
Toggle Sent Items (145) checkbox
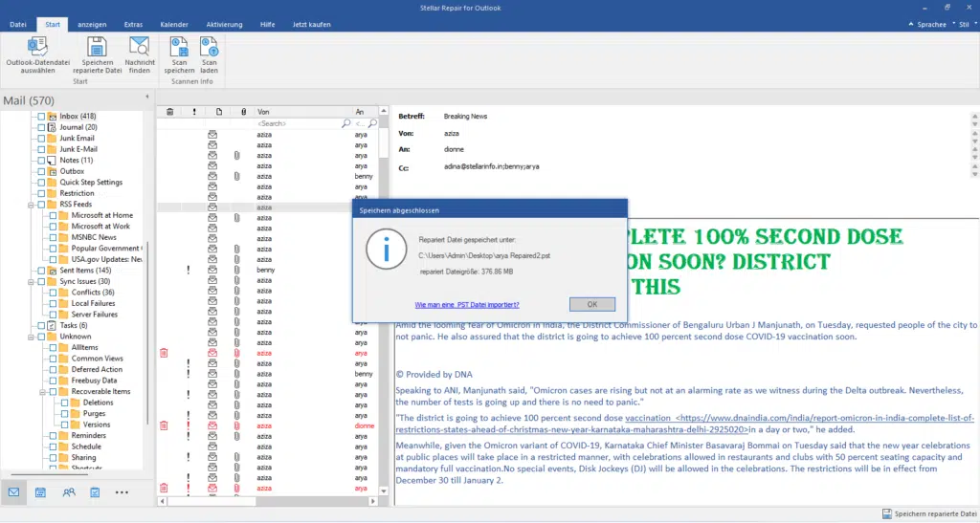click(41, 271)
